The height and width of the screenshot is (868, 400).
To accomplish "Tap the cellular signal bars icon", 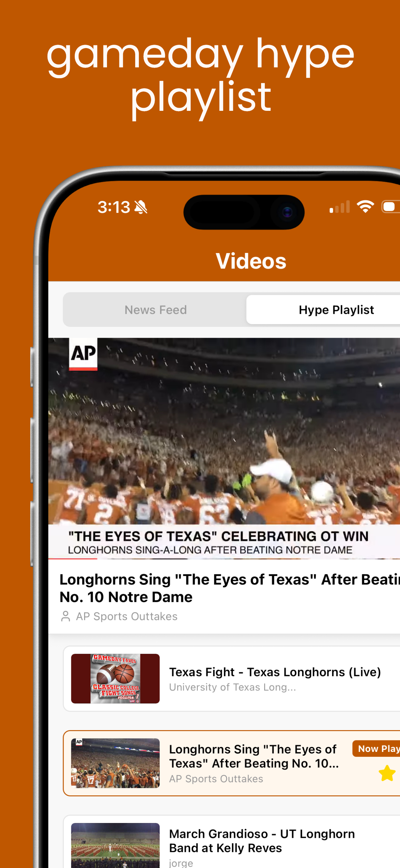I will 340,207.
